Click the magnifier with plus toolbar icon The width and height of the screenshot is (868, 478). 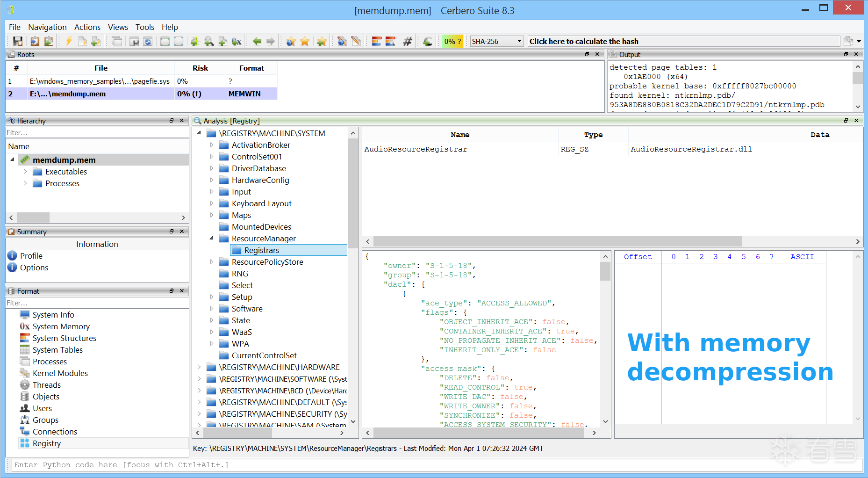tap(209, 41)
